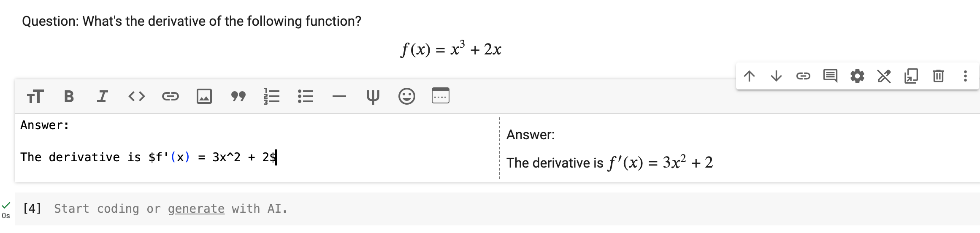Toggle the markdown preview layout

click(x=441, y=95)
